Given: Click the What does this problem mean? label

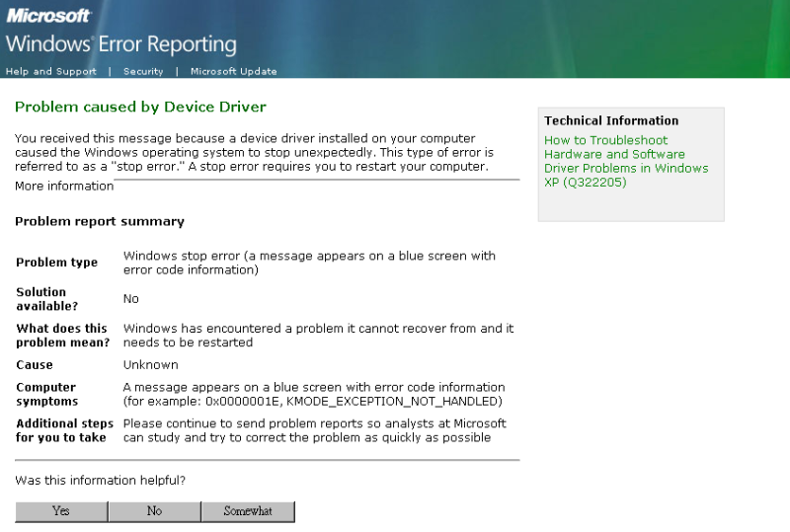Looking at the screenshot, I should coord(62,335).
